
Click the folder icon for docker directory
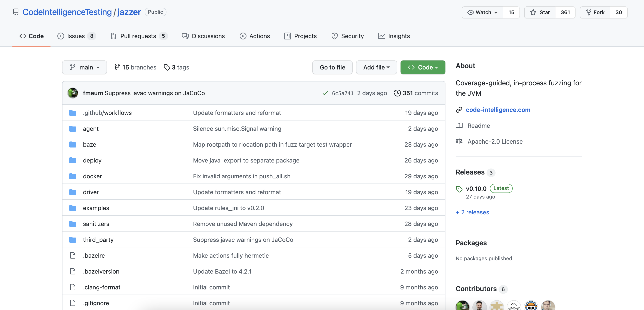coord(73,176)
